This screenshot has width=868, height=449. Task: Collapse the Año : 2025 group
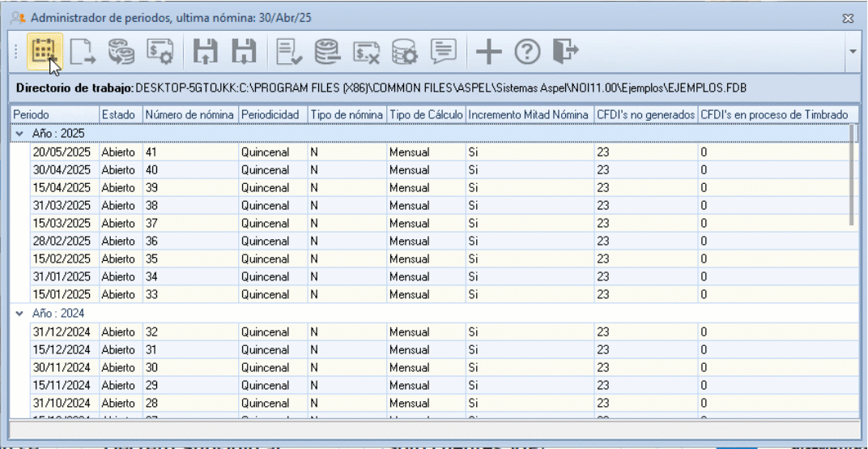click(19, 133)
